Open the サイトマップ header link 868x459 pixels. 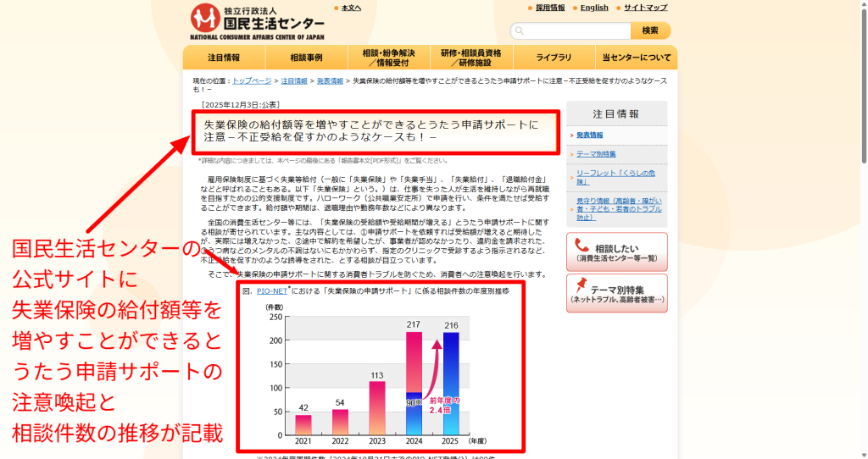(x=645, y=8)
